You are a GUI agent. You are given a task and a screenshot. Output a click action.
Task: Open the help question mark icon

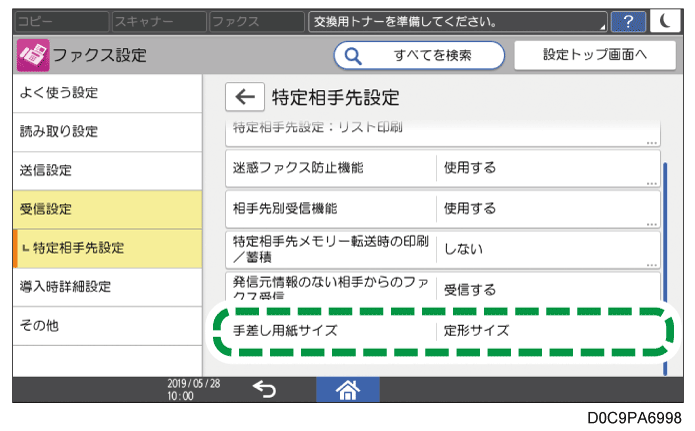[x=628, y=21]
